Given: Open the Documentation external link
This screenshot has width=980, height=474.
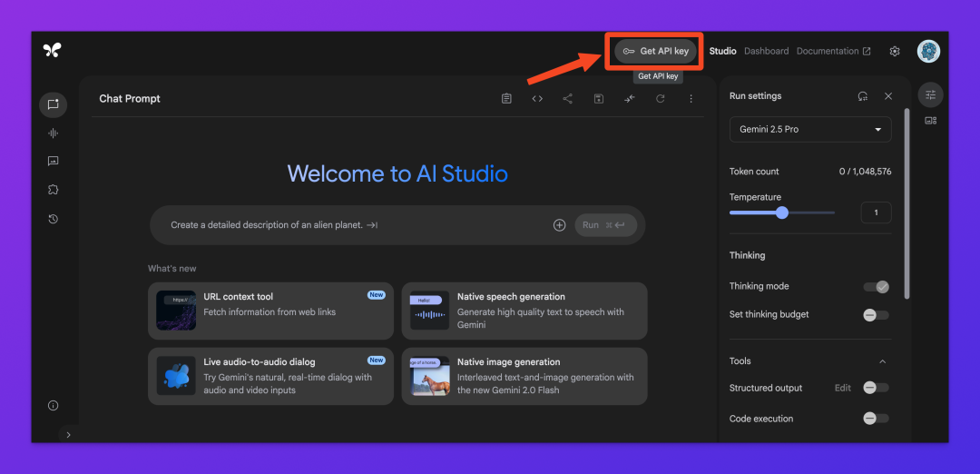Looking at the screenshot, I should coord(833,51).
